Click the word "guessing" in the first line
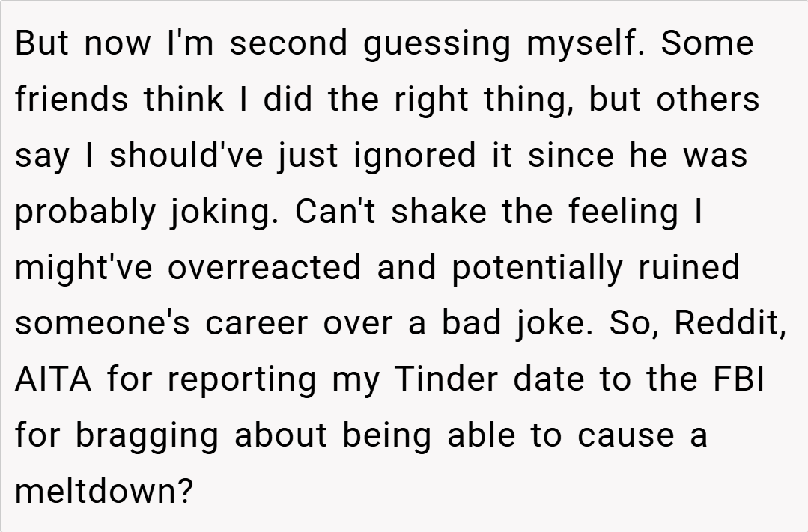Viewport: 808px width, 532px height. (x=438, y=43)
